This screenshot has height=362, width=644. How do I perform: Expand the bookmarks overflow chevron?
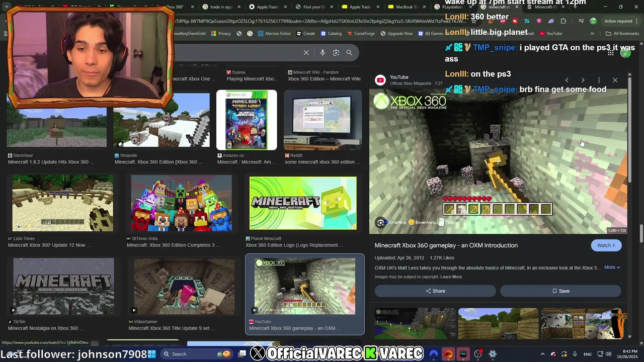point(592,34)
